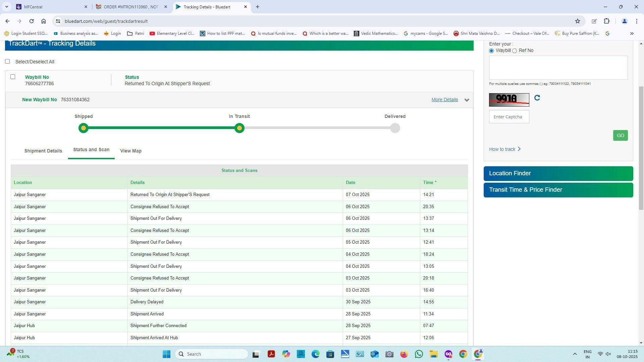644x362 pixels.
Task: Click the In Transit progress marker
Action: (x=239, y=128)
